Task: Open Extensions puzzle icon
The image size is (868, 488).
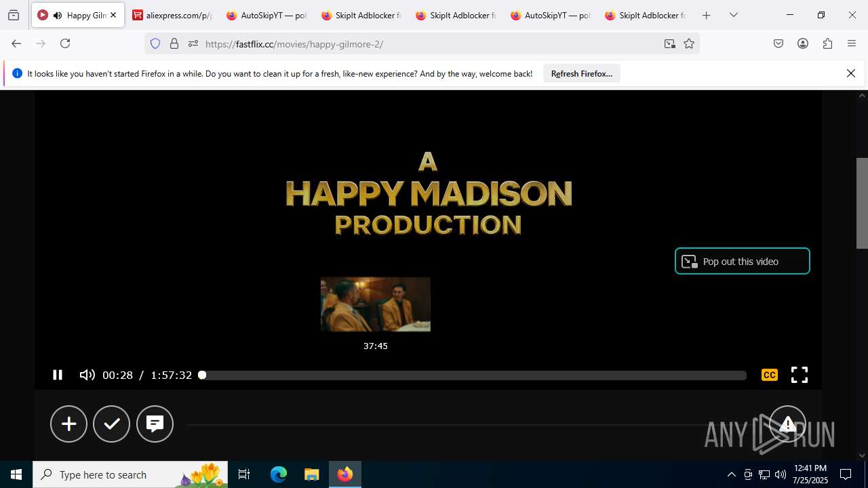Action: (x=827, y=43)
